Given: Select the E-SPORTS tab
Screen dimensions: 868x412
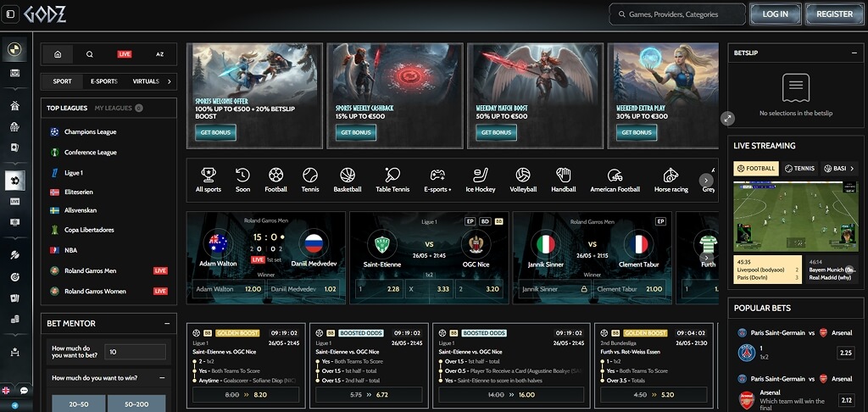Looking at the screenshot, I should point(104,81).
